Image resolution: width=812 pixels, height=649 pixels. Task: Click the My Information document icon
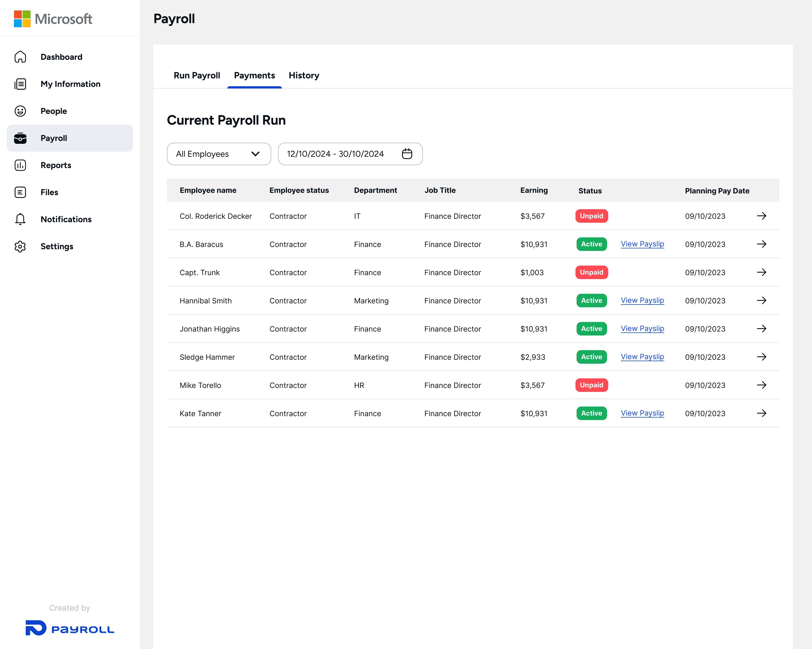coord(20,84)
